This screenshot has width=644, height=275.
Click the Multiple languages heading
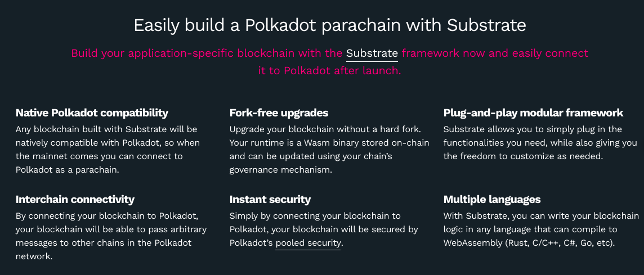tap(492, 199)
